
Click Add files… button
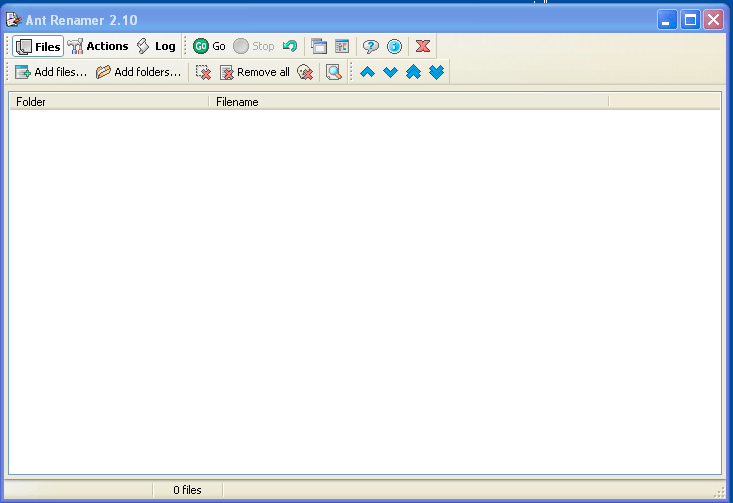tap(51, 72)
